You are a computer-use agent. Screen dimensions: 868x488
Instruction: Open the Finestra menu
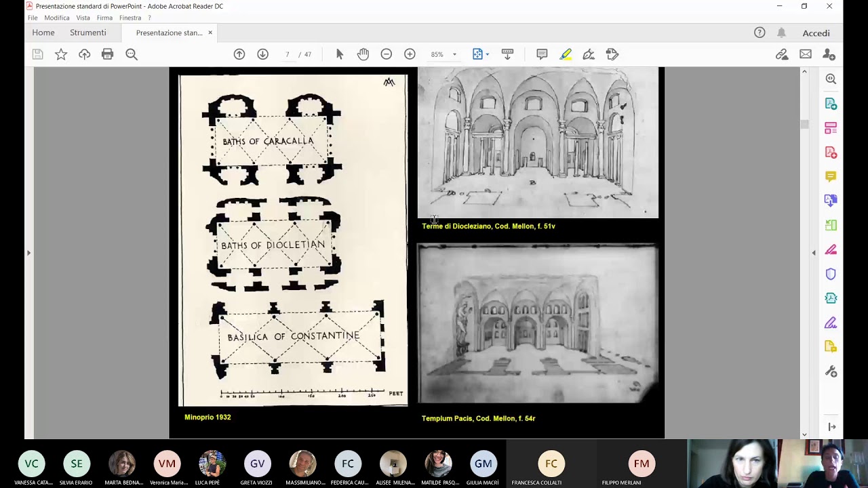click(x=130, y=18)
